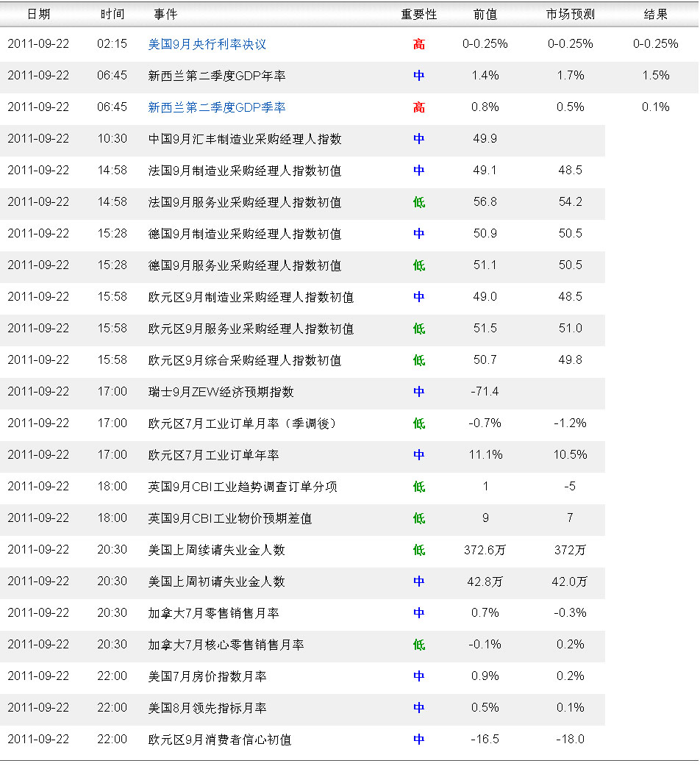Select event 欧元区9月综合采购经理人指数初值
This screenshot has width=700, height=766.
click(245, 360)
